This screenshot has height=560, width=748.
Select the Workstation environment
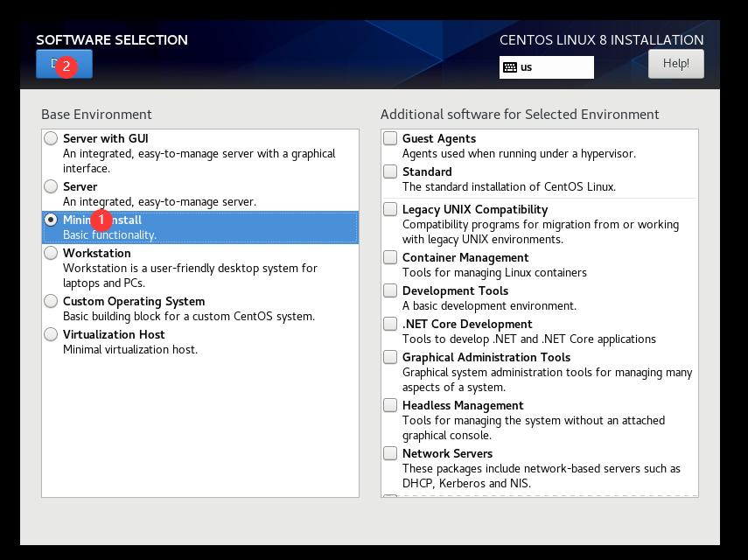coord(51,253)
